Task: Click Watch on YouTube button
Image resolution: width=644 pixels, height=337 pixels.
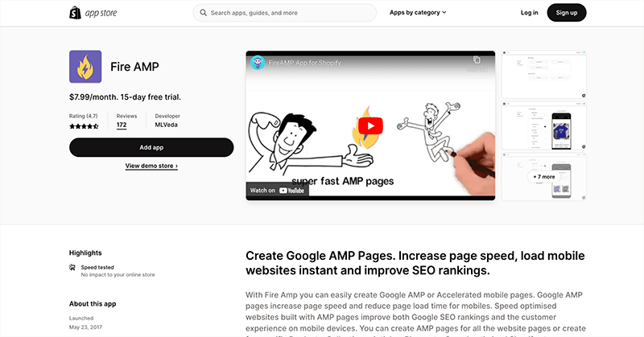Action: click(277, 191)
